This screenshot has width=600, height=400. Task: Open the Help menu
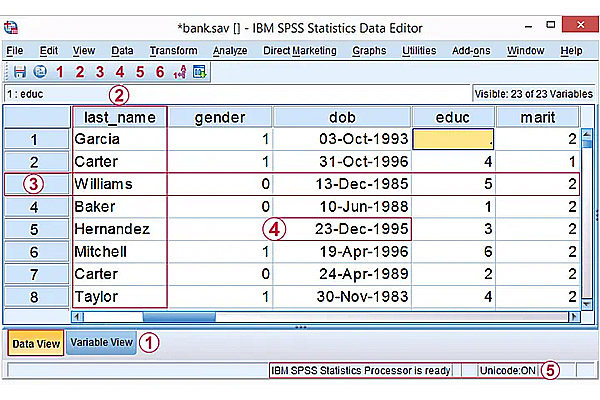point(571,51)
